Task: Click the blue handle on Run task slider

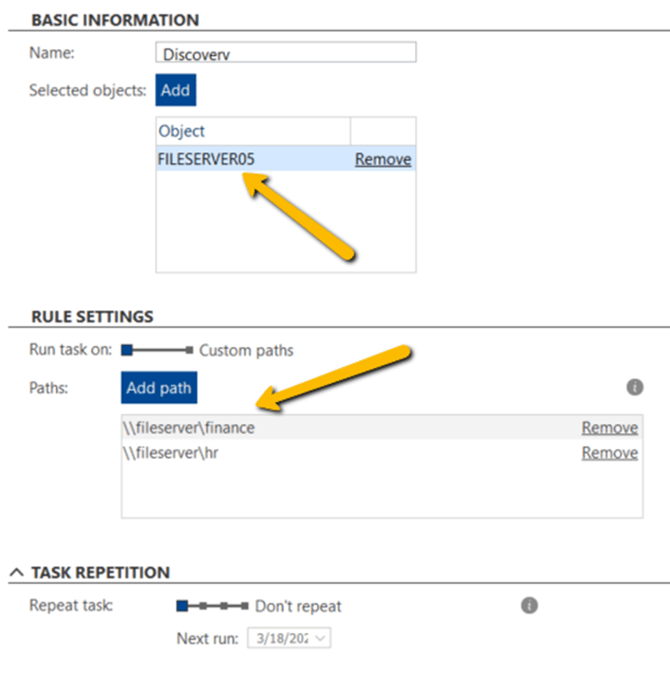Action: coord(126,351)
